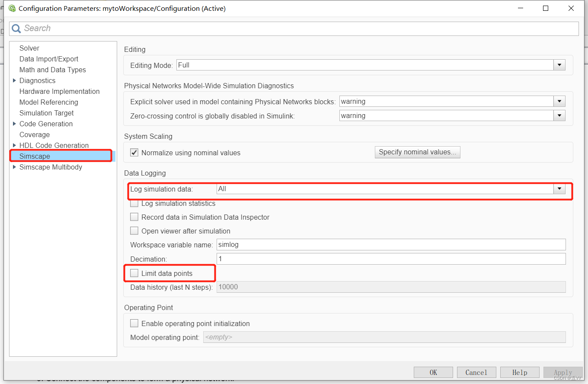Click the Configuration Parameters title bar icon

point(12,8)
